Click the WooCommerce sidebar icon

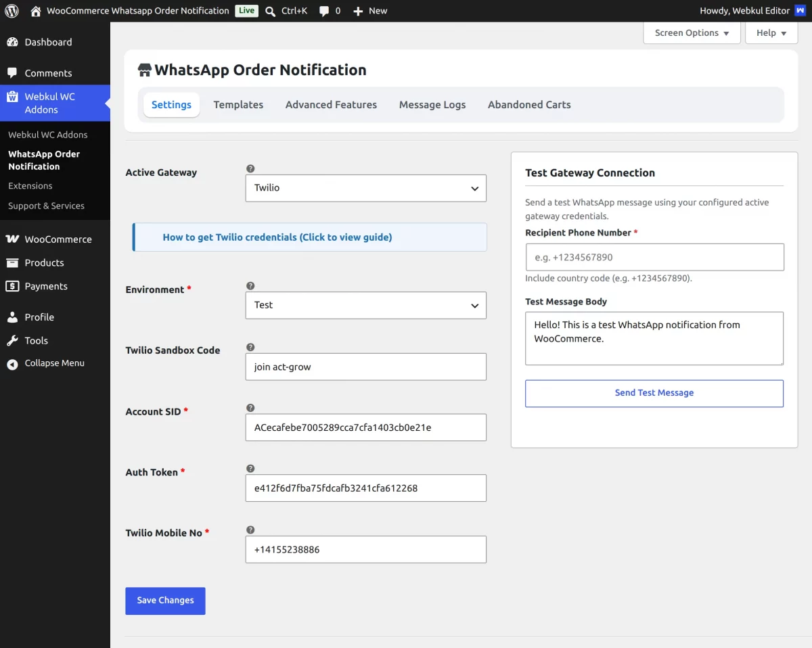tap(12, 239)
